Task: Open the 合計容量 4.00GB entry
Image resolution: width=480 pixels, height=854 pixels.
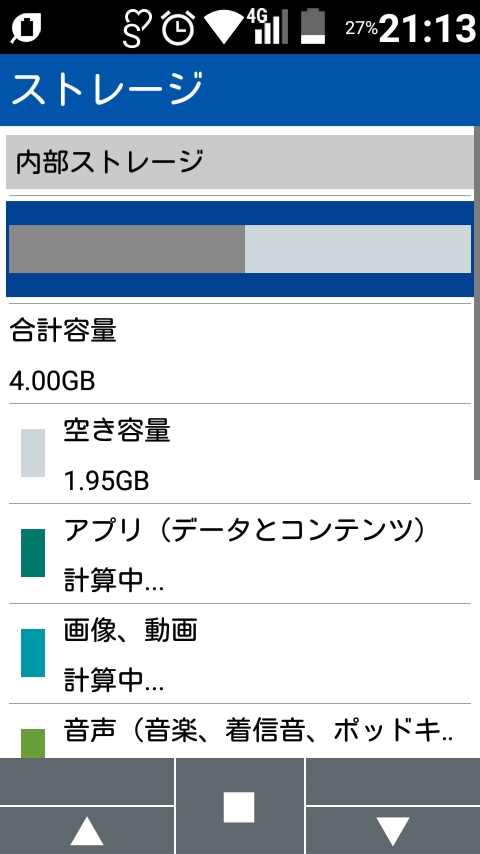Action: click(239, 354)
